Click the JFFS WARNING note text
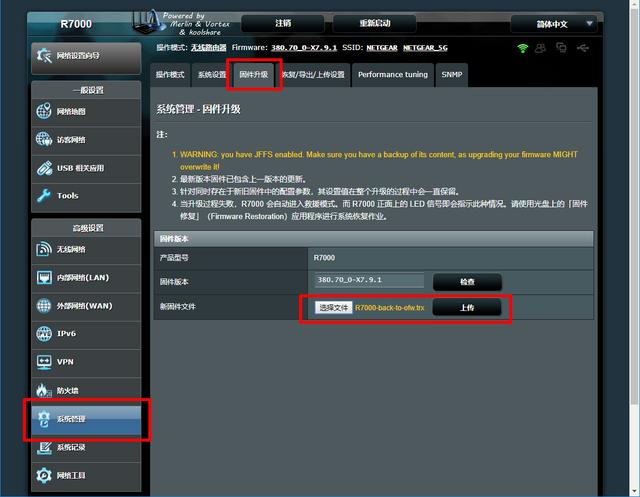 pyautogui.click(x=379, y=160)
